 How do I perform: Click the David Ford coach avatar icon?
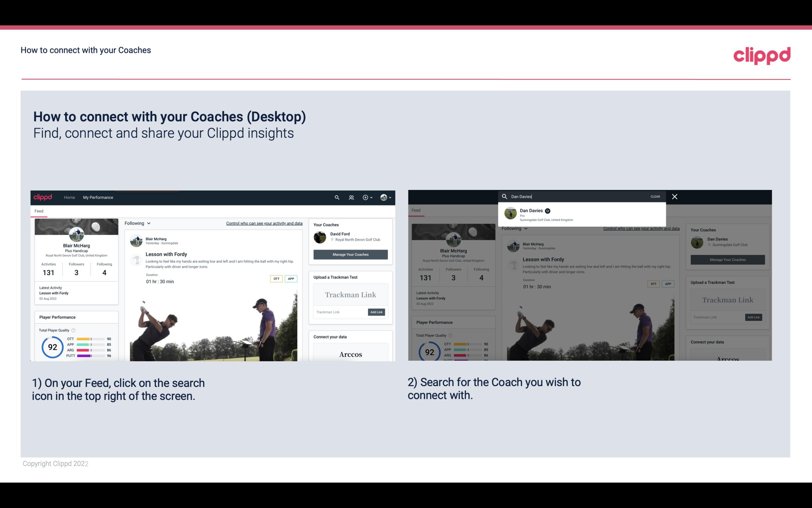[x=320, y=237]
